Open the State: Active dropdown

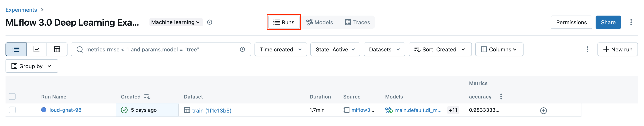pos(335,49)
